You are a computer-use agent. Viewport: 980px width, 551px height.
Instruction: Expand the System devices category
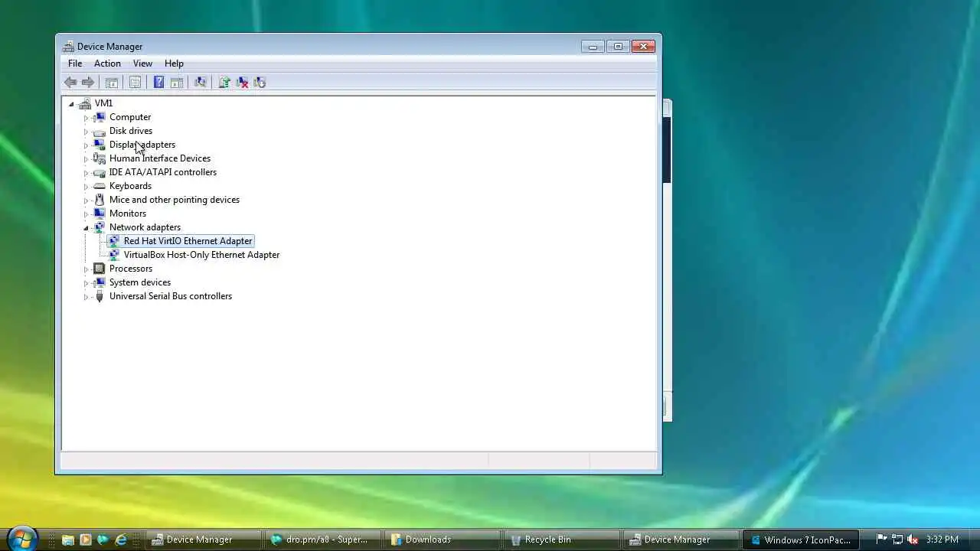pos(86,282)
